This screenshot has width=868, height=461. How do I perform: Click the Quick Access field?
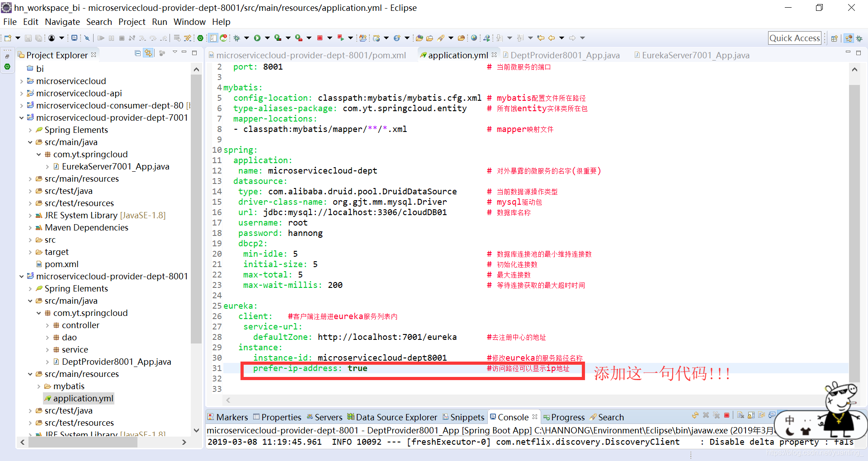(x=795, y=38)
